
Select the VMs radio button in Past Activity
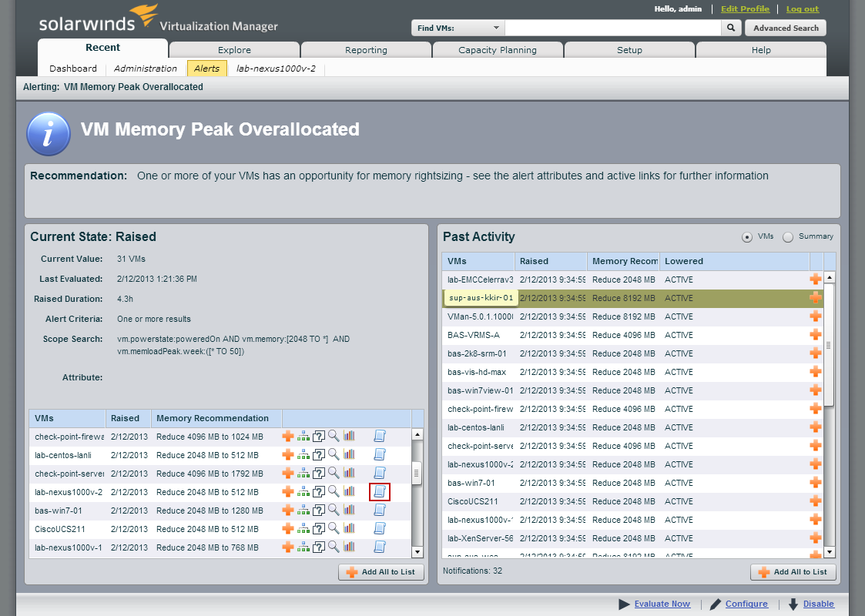pos(747,237)
